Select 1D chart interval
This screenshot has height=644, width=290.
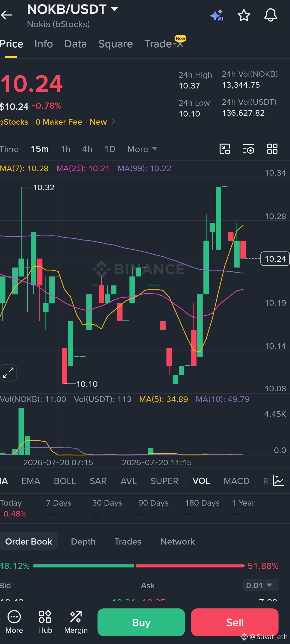point(110,149)
